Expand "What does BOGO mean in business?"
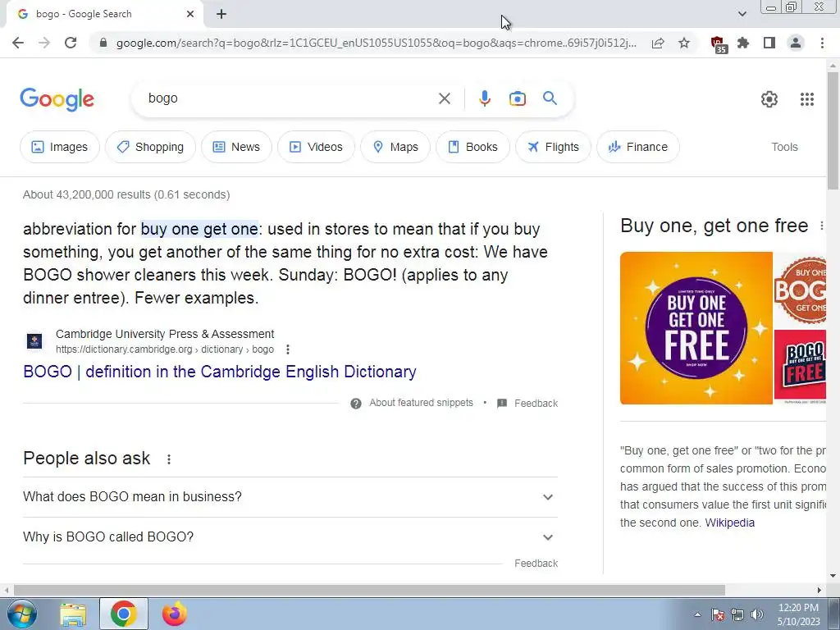Image resolution: width=840 pixels, height=630 pixels. click(x=290, y=497)
